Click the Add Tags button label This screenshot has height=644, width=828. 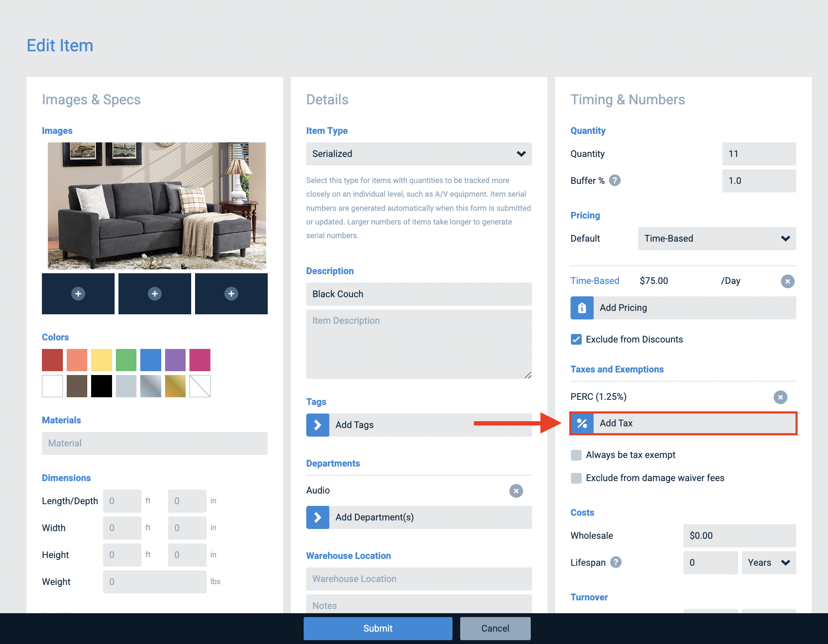tap(355, 425)
